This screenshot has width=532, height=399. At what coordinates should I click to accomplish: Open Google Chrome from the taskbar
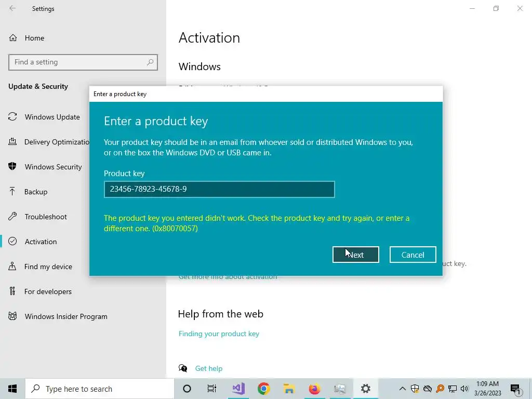pos(263,389)
